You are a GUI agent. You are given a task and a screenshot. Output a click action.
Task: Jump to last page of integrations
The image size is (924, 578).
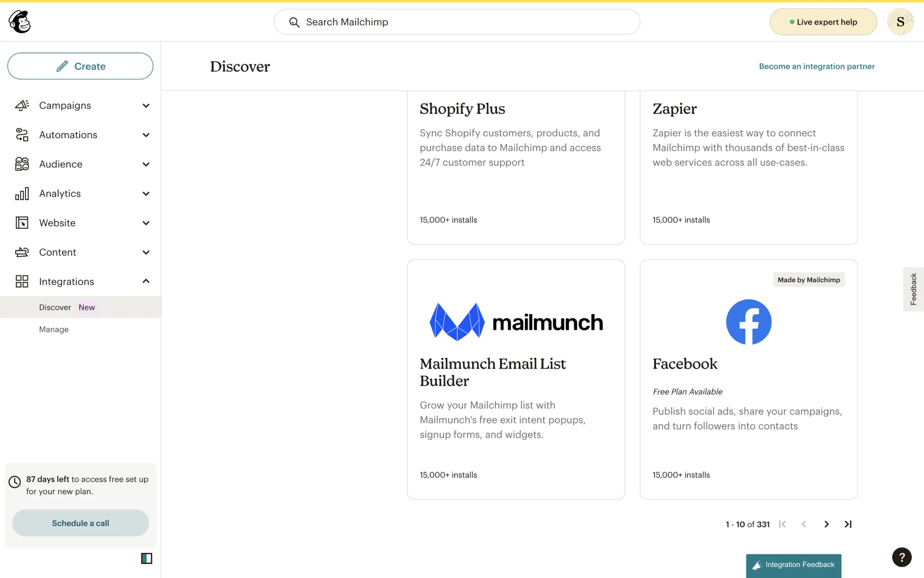(x=848, y=524)
